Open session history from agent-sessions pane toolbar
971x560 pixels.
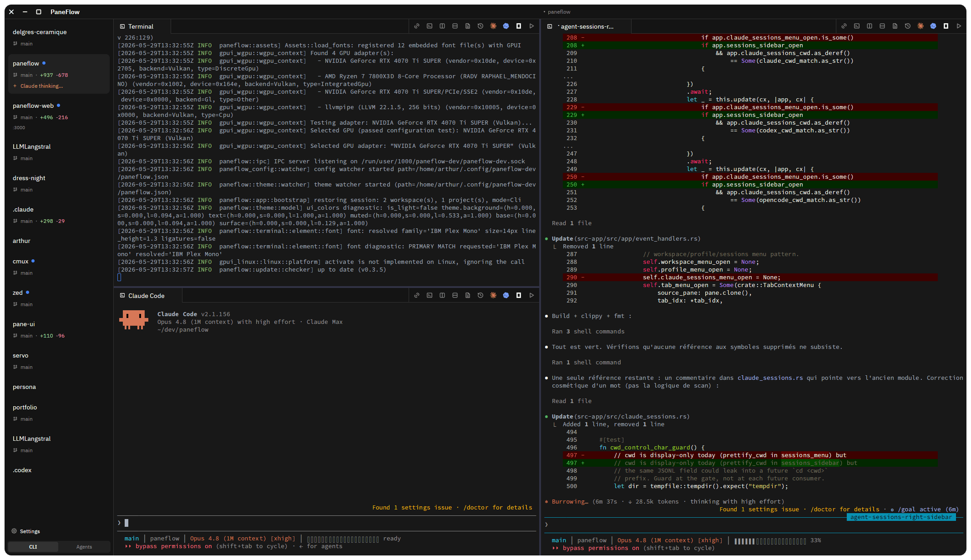click(x=908, y=26)
